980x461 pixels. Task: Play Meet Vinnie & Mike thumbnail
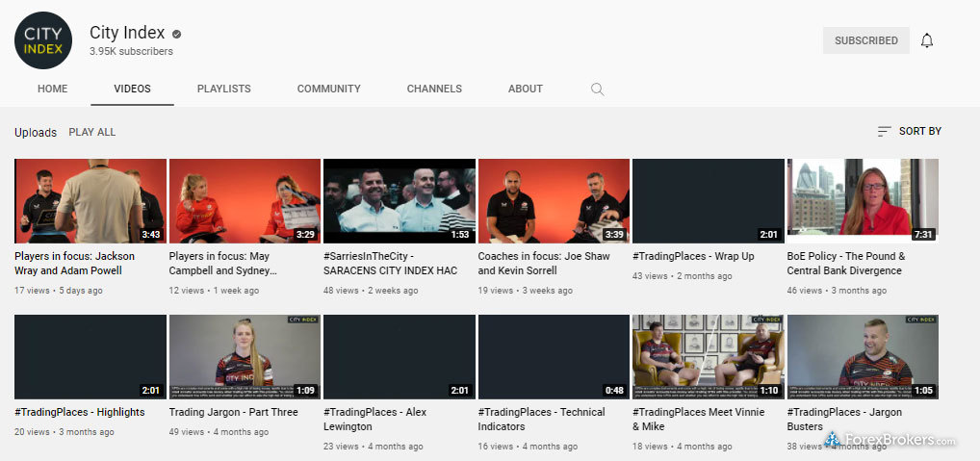[709, 357]
